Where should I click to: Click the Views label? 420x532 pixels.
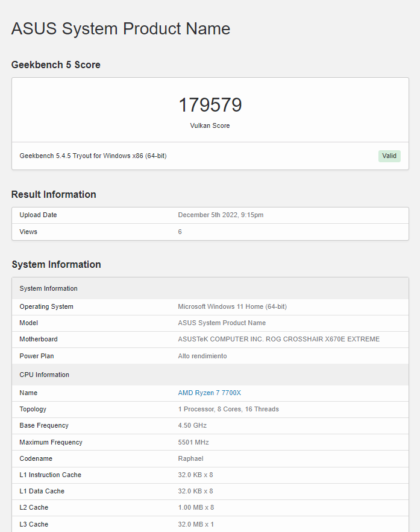(x=28, y=232)
